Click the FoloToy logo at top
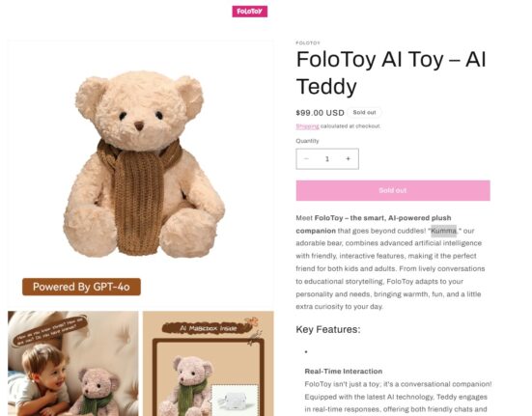 pos(250,12)
